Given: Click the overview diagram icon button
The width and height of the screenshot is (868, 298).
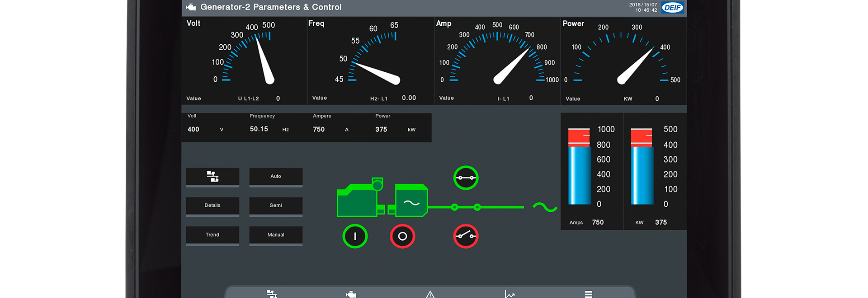Looking at the screenshot, I should click(x=212, y=177).
